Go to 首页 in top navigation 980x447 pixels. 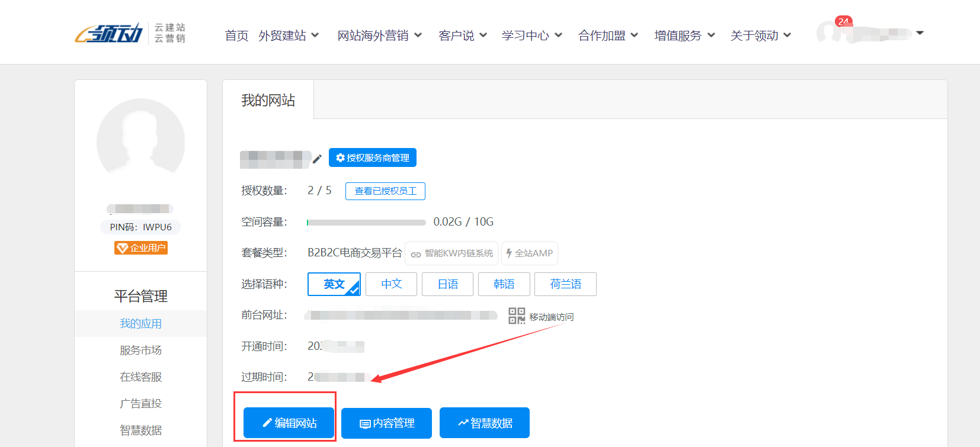coord(236,36)
